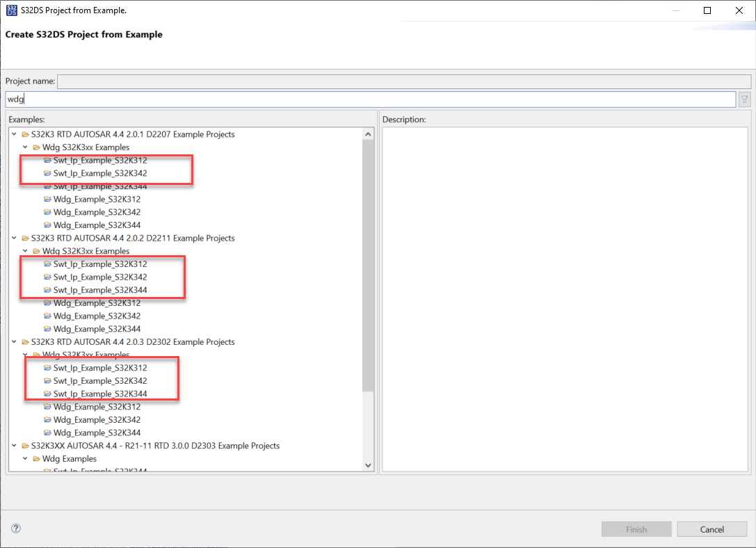Select Swt_Ip_Example_S32K344 under D2211 group
This screenshot has width=756, height=548.
coord(100,290)
